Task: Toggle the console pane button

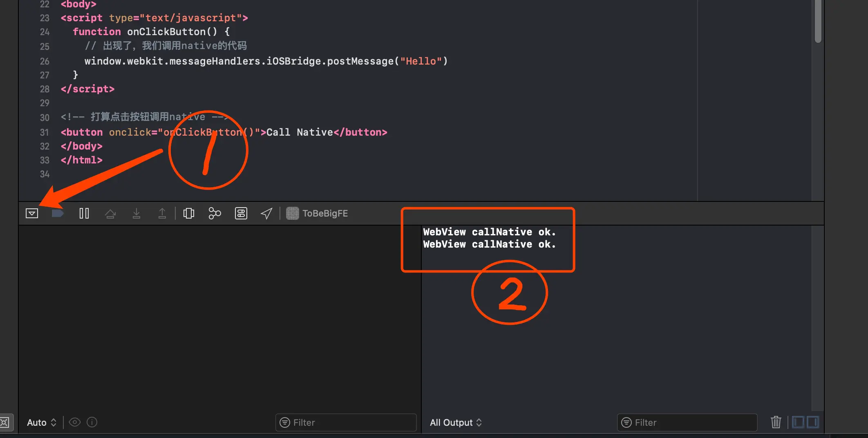Action: (812, 422)
